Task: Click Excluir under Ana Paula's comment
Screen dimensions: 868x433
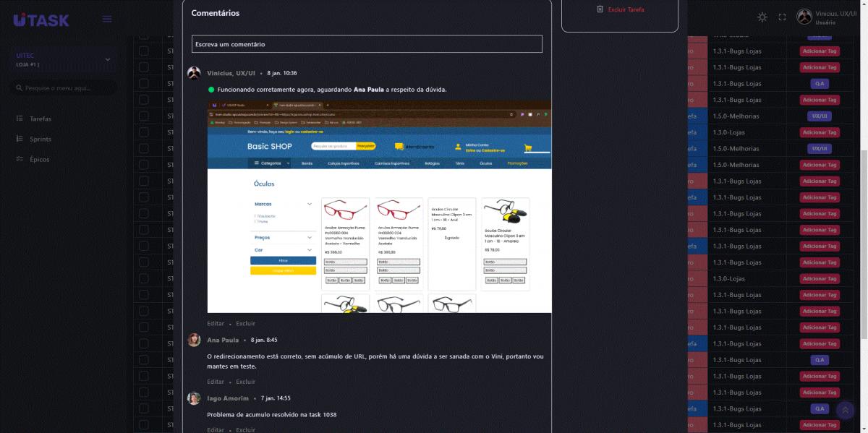Action: tap(245, 382)
